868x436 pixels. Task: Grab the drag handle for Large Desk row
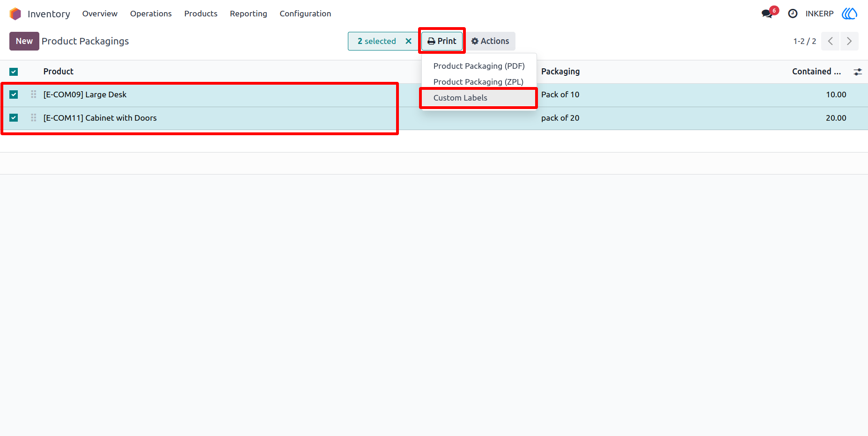34,94
